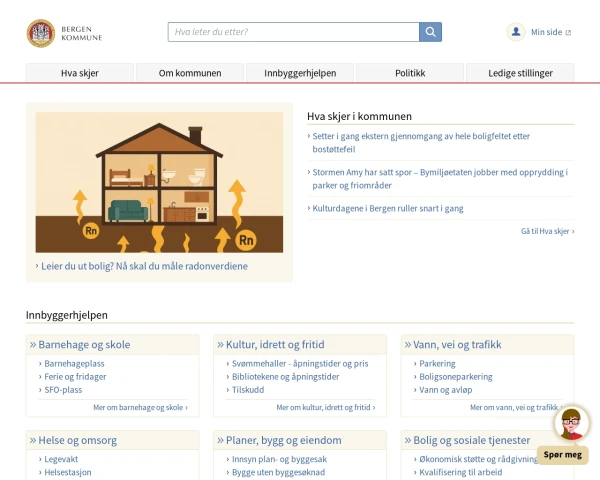The width and height of the screenshot is (600, 480).
Task: Open the Vann, vei og trafikk heading
Action: tap(457, 344)
